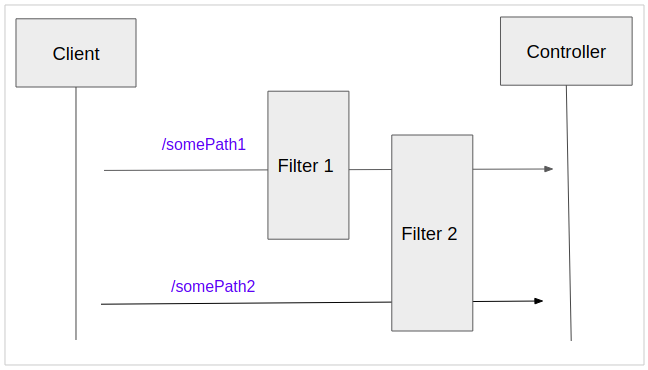648x370 pixels.
Task: Select the Client box
Action: pyautogui.click(x=76, y=53)
